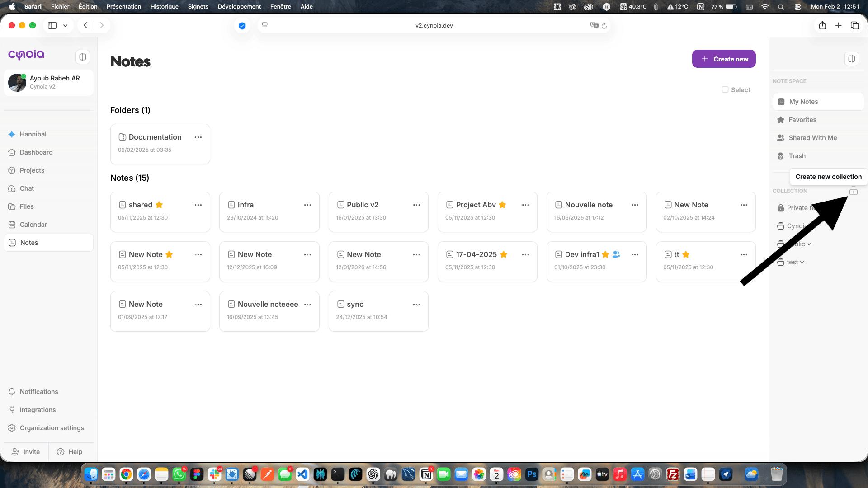Open Hannibal AI assistant
868x488 pixels.
tap(33, 134)
